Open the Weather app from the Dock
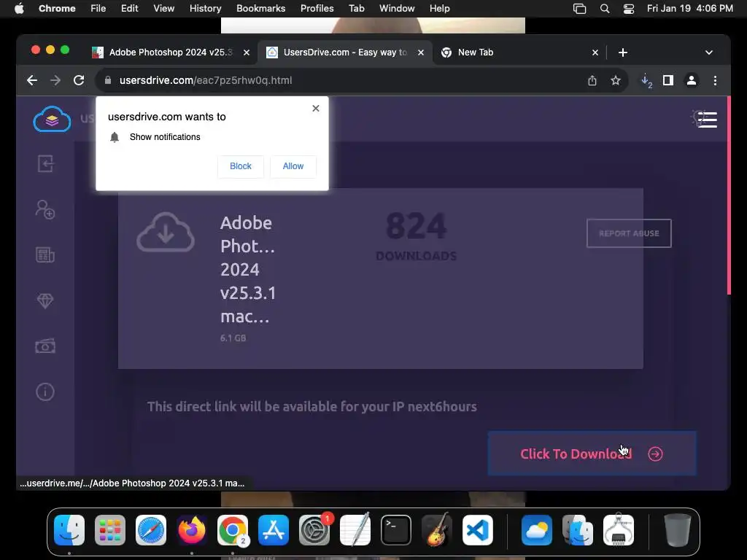Viewport: 747px width, 560px height. (x=537, y=530)
